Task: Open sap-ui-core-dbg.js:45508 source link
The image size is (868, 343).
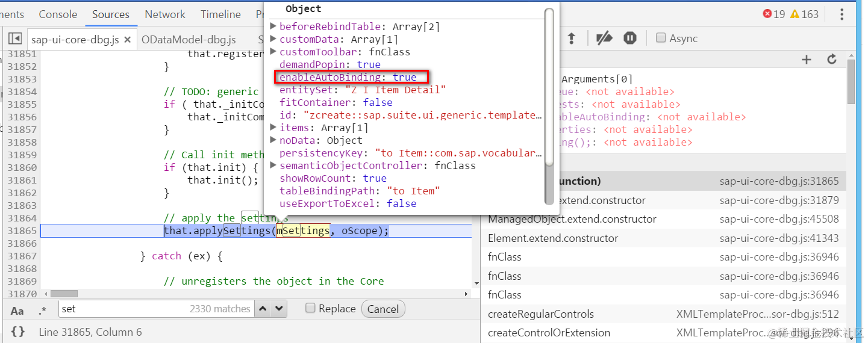Action: click(x=779, y=219)
